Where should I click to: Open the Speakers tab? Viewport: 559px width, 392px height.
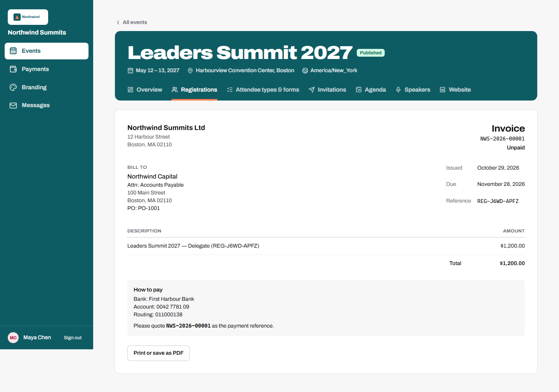413,90
